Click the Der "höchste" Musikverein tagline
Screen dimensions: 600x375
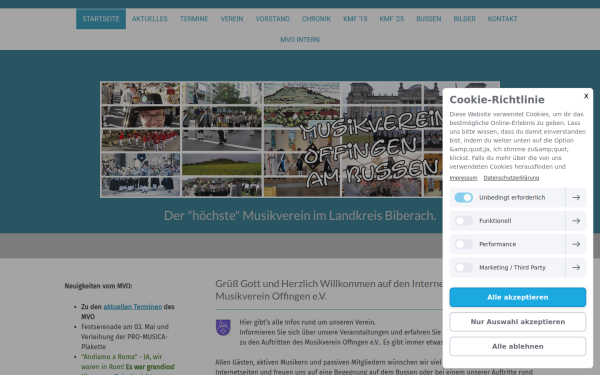pos(300,215)
